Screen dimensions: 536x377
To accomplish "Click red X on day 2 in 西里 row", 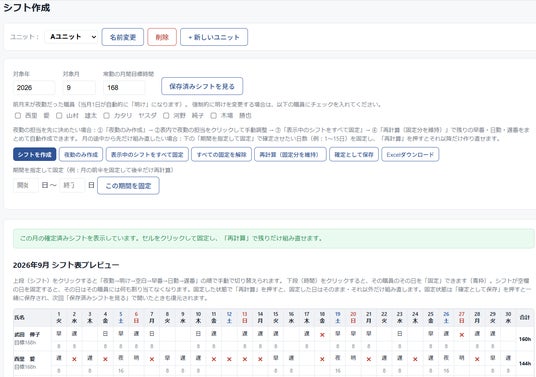I will [x=74, y=359].
